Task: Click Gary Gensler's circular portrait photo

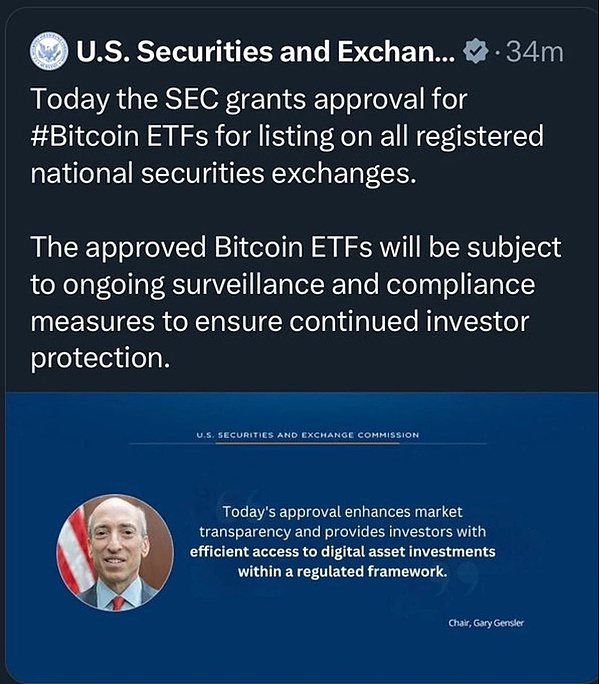Action: pos(114,552)
